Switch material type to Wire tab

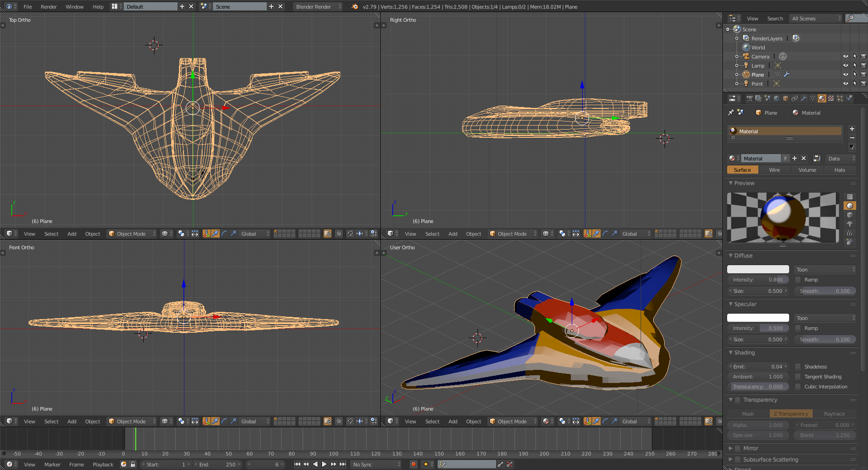coord(775,170)
